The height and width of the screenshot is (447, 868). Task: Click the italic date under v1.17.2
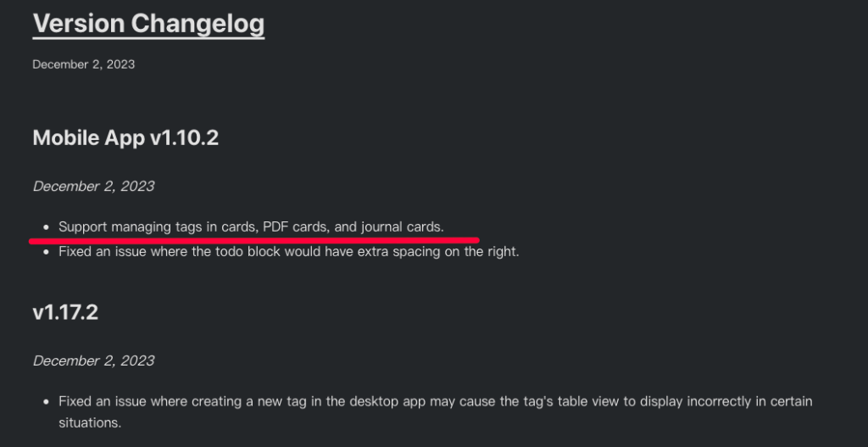tap(93, 360)
